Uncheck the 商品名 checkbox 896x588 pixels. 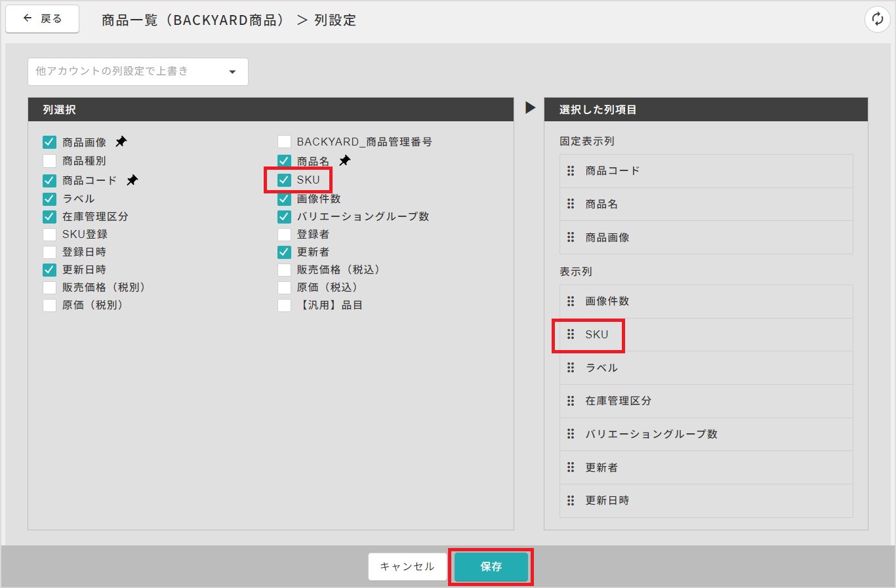pos(284,161)
